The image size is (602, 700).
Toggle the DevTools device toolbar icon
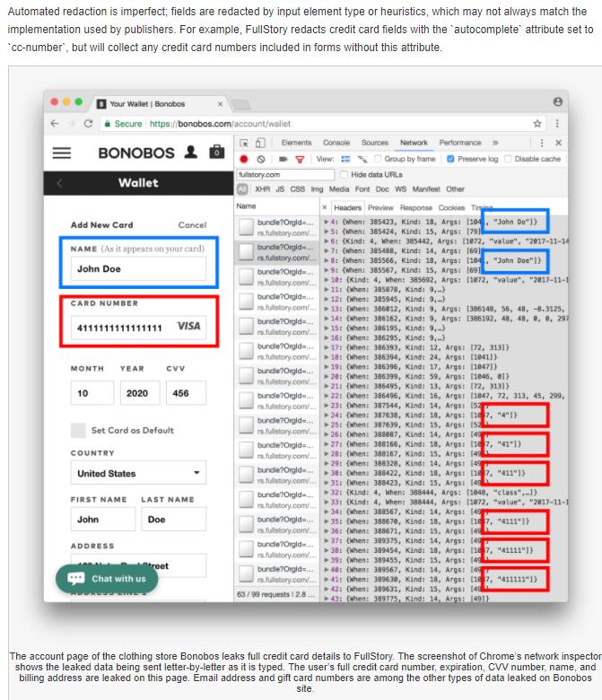coord(259,143)
